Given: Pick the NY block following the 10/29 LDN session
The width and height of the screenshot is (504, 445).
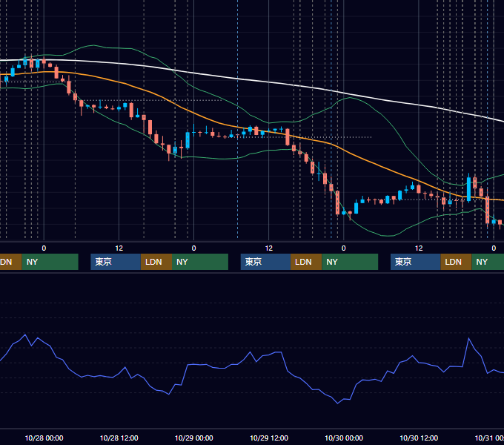Looking at the screenshot, I should (x=350, y=262).
